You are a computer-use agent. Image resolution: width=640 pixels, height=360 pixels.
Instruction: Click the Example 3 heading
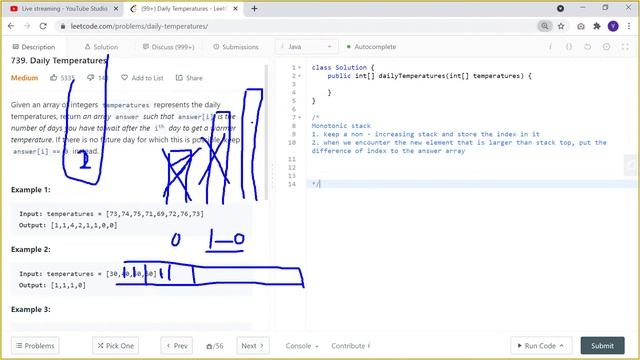(31, 309)
